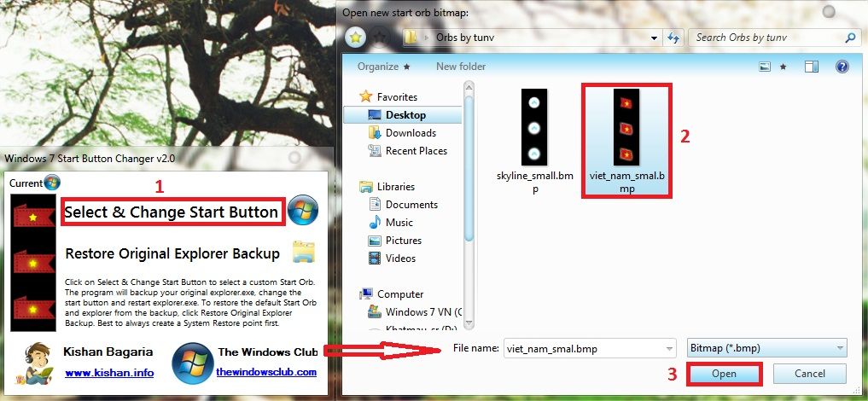
Task: Select Favorites in the navigation pane
Action: pyautogui.click(x=397, y=96)
